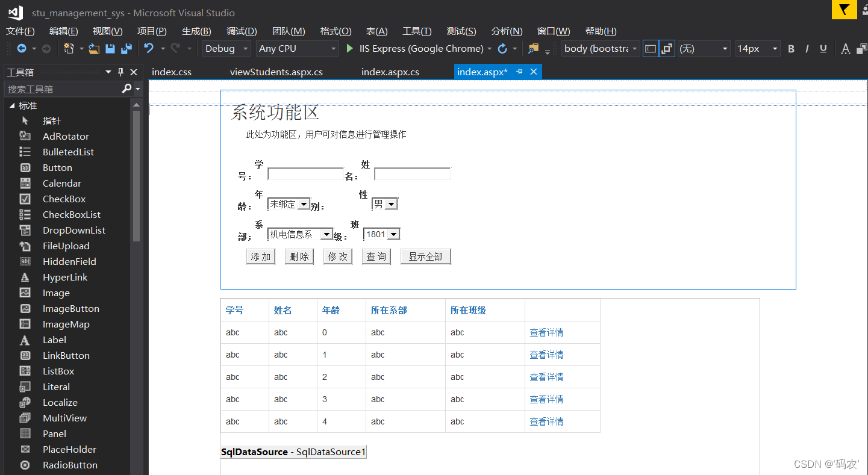Click the 修改 button

tap(338, 256)
